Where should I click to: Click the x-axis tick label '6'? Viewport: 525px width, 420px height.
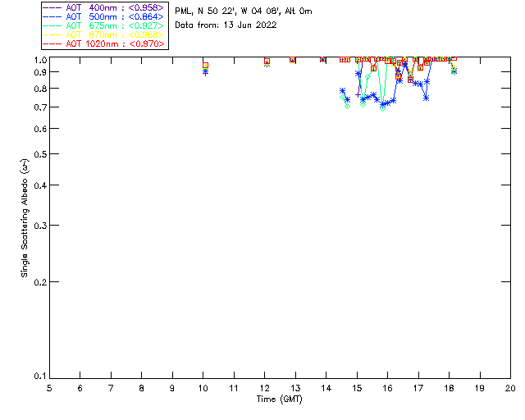point(80,388)
